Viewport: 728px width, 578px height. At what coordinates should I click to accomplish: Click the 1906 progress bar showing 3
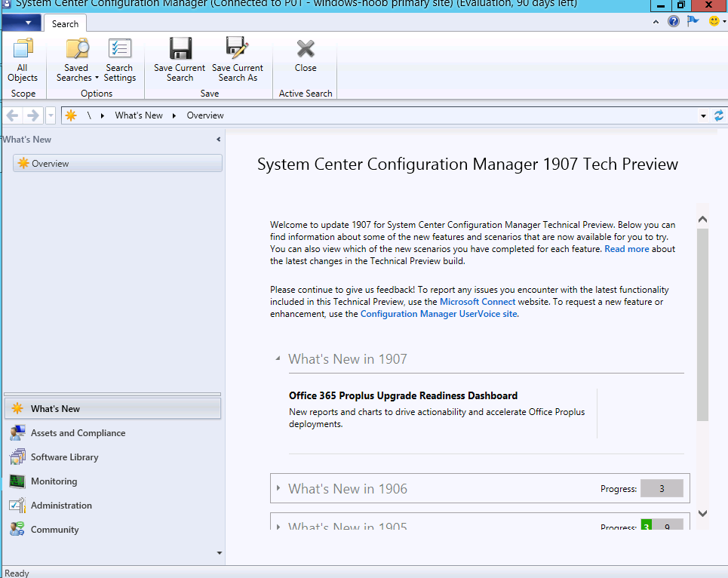click(662, 488)
